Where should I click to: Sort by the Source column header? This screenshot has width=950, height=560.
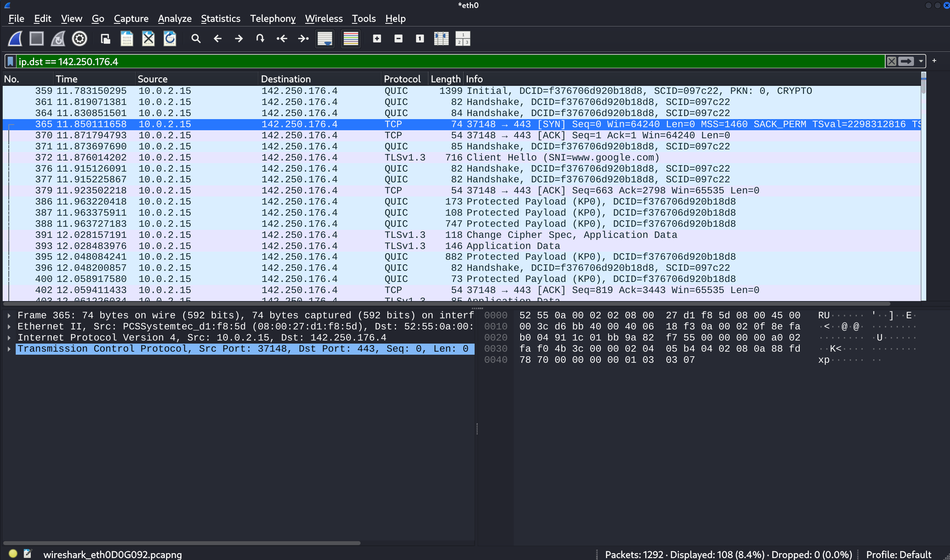coord(197,79)
